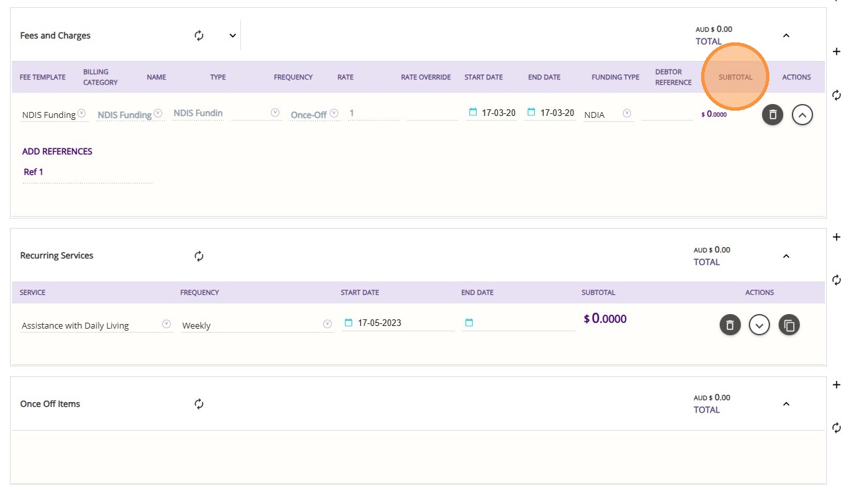Click the side refresh icon beside Fees and Charges
This screenshot has height=485, width=868.
(837, 95)
